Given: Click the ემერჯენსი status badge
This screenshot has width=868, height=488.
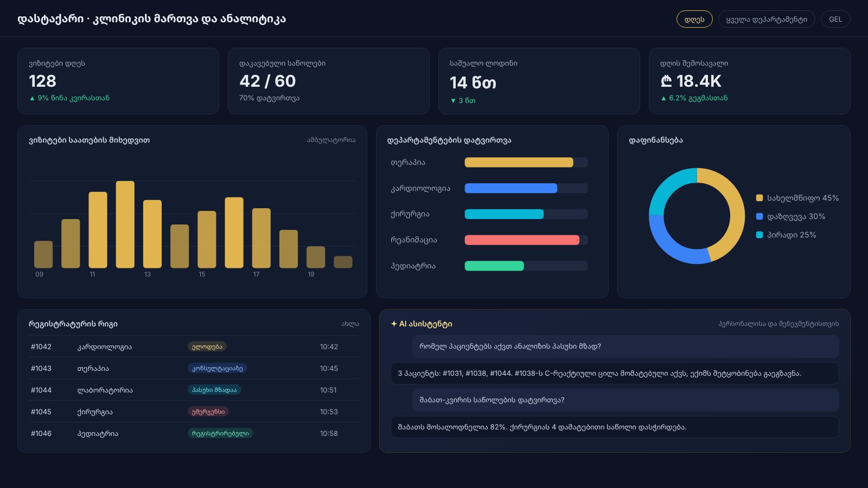Looking at the screenshot, I should 208,412.
